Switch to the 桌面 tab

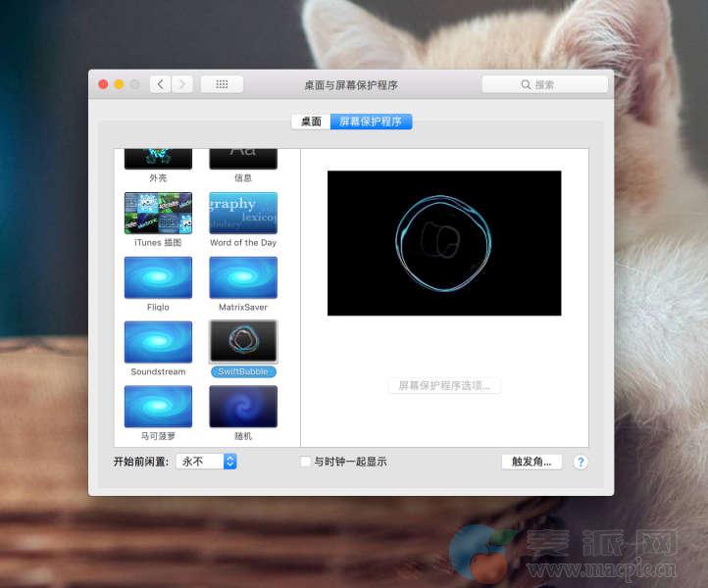311,122
